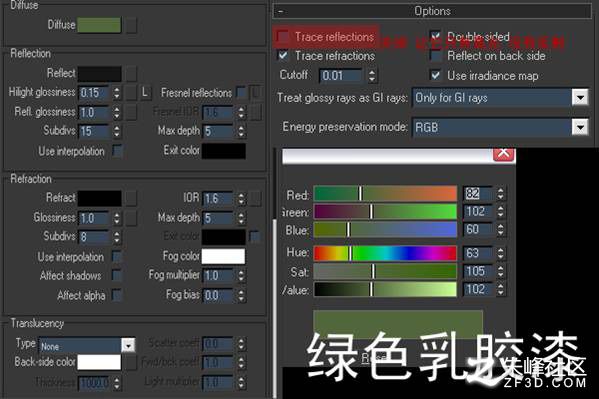
Task: Click the Green color slider
Action: 385,211
